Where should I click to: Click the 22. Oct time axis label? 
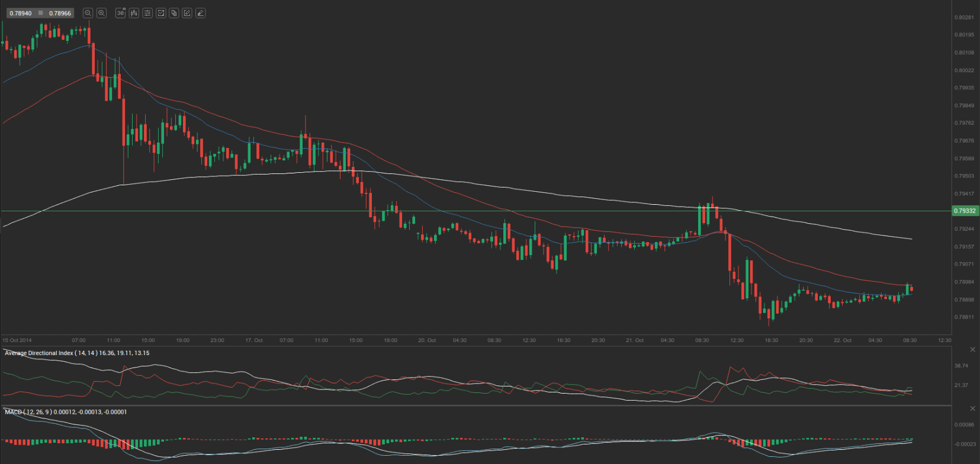point(843,340)
